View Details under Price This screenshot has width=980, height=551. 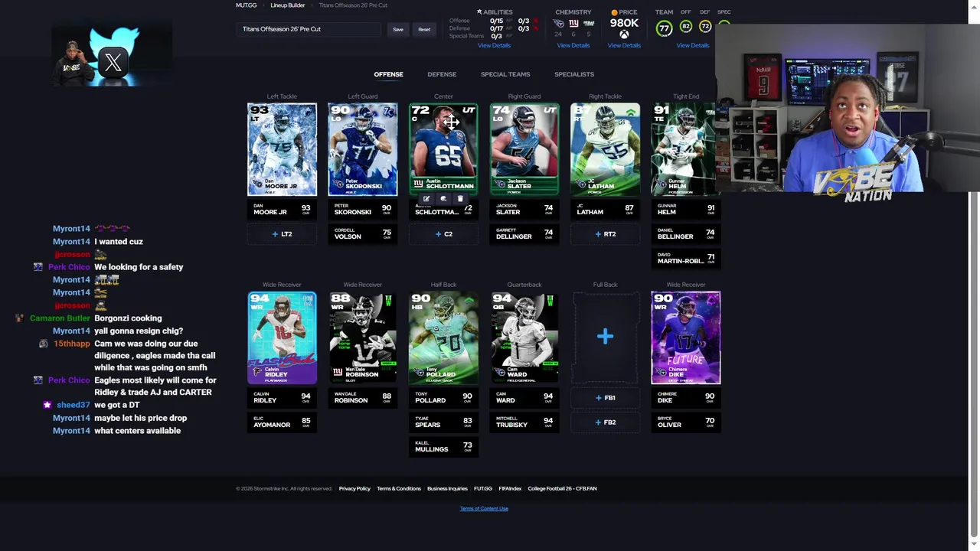[x=624, y=46]
